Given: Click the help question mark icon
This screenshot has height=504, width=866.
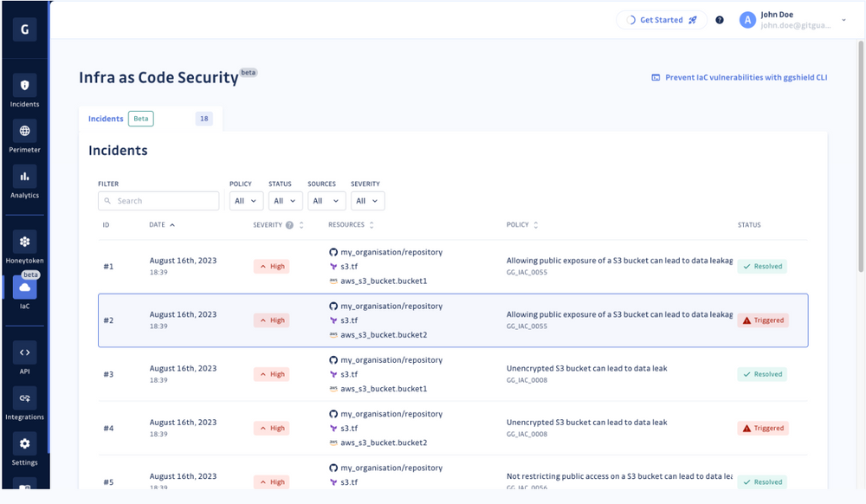Looking at the screenshot, I should (720, 19).
